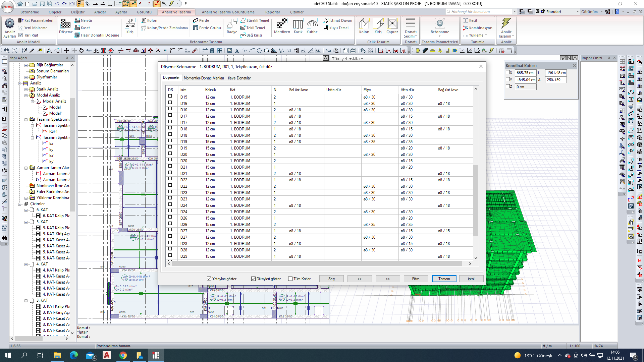Image resolution: width=644 pixels, height=362 pixels.
Task: Select the Perde shear wall tool
Action: [201, 20]
